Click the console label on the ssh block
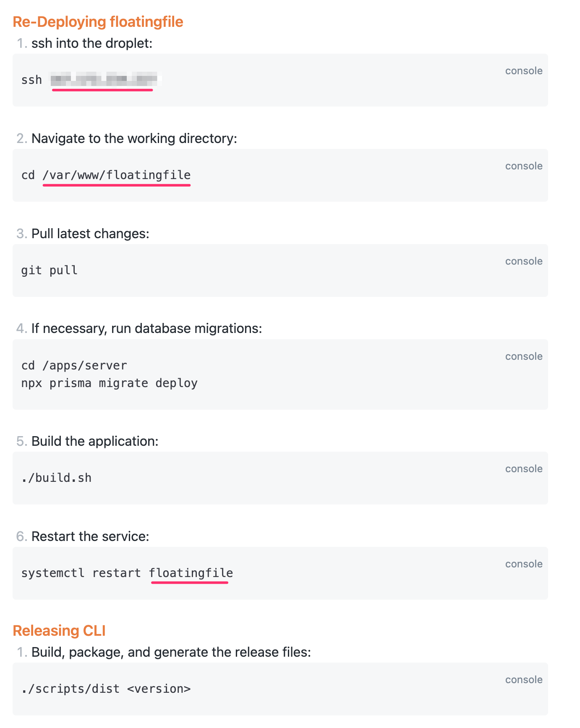Image resolution: width=580 pixels, height=728 pixels. 523,71
